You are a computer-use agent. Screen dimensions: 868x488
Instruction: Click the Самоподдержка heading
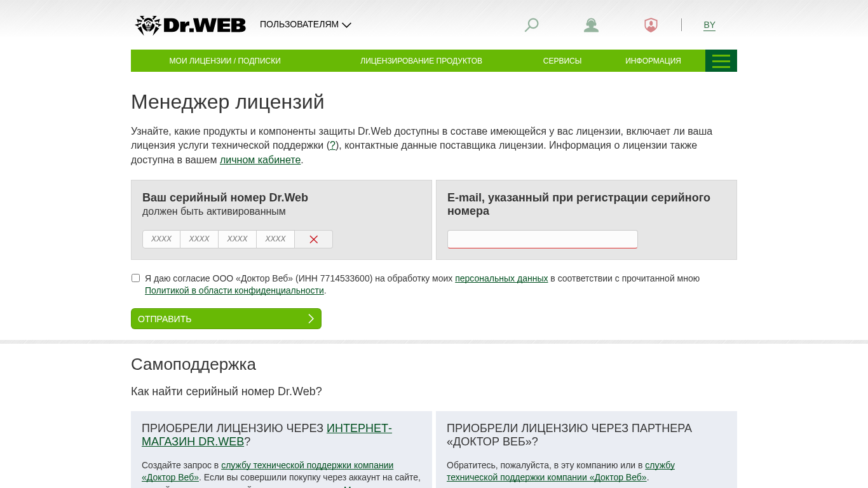point(193,364)
